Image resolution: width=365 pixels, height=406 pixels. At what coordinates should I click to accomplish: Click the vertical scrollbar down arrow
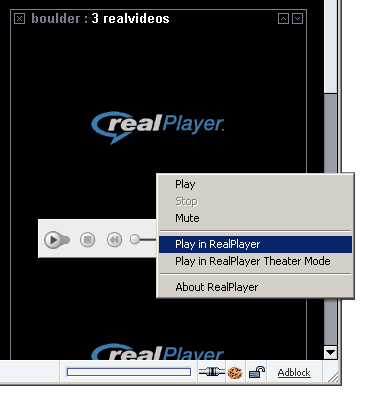pos(330,352)
